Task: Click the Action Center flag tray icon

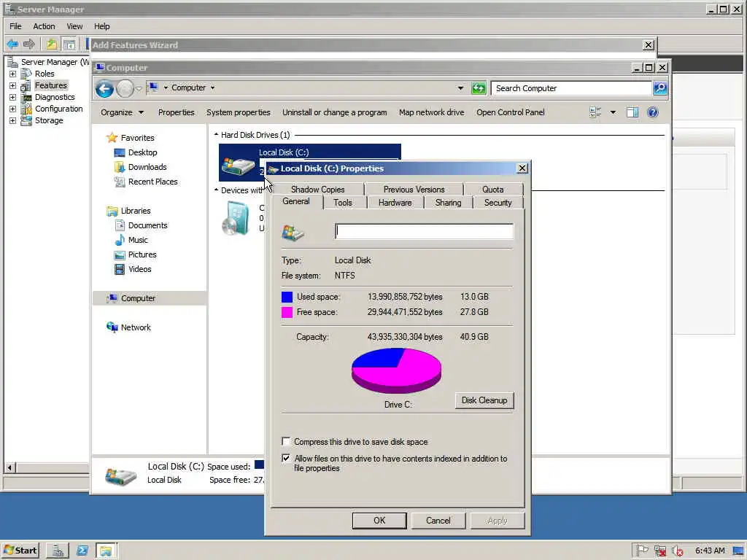Action: click(x=642, y=551)
